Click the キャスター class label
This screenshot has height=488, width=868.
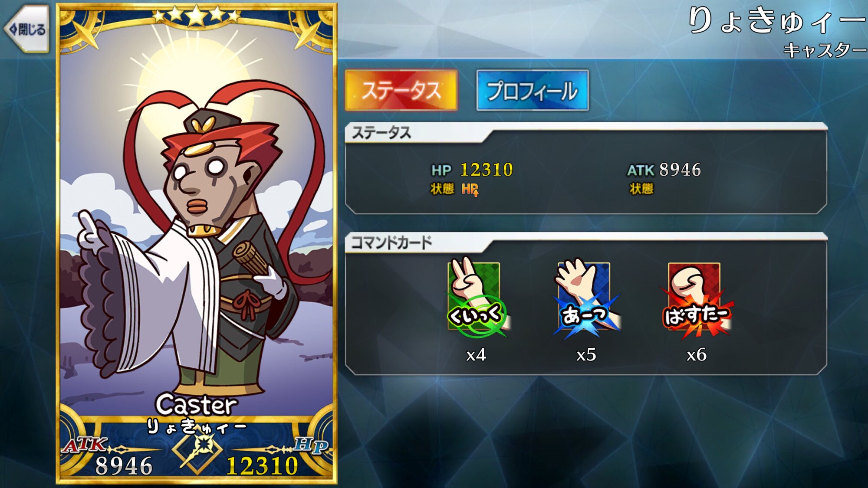point(825,50)
